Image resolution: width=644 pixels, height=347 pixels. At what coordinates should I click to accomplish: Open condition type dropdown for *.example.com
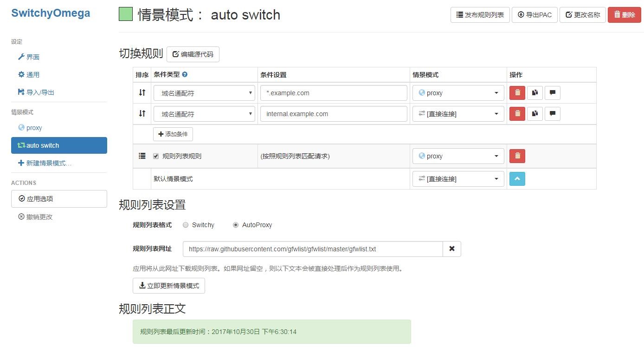pyautogui.click(x=204, y=93)
